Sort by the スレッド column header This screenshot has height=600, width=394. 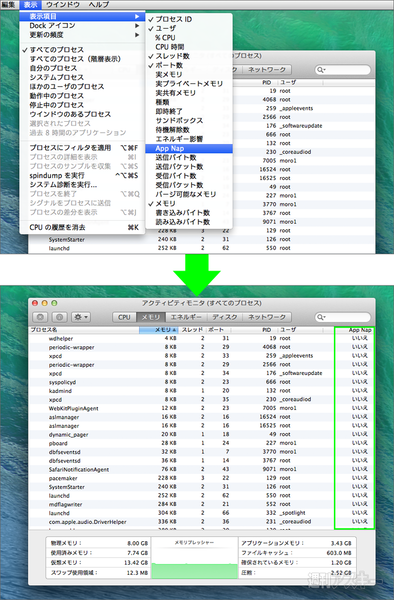point(193,330)
